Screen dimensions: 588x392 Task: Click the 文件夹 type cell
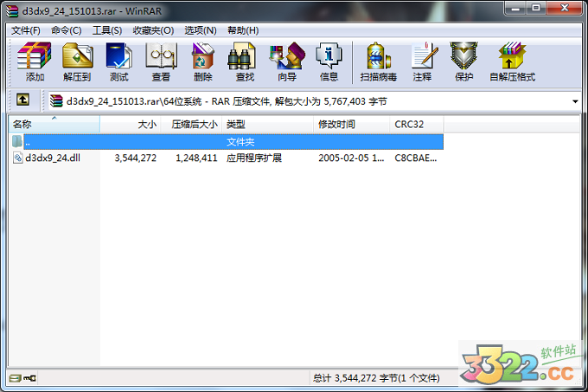click(240, 142)
